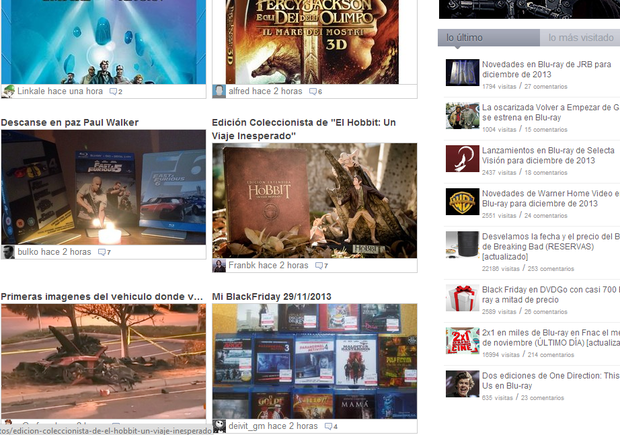Open 'Primeras imagenes del vehiculo' title
620x435 pixels.
click(102, 297)
